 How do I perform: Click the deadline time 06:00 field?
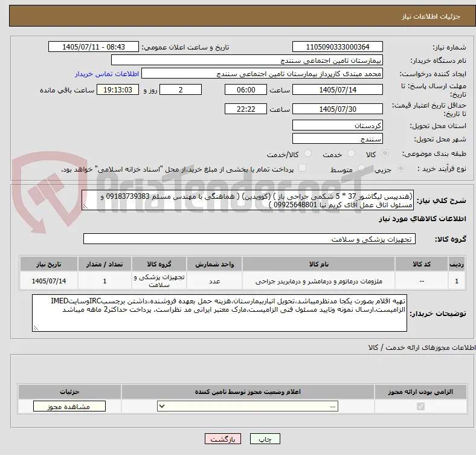[x=246, y=89]
